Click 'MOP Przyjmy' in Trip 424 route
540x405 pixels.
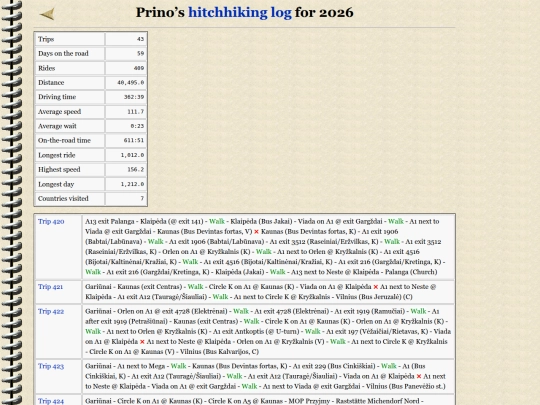click(x=310, y=401)
